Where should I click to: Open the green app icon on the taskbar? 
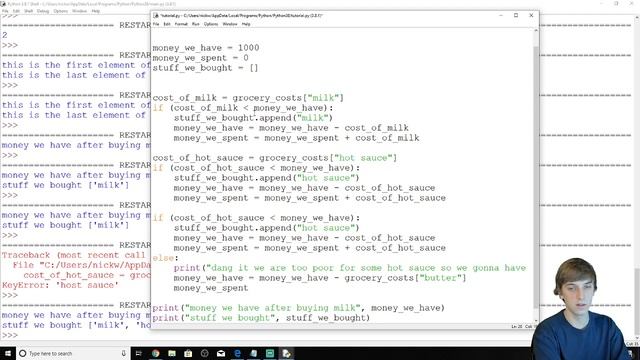click(270, 353)
